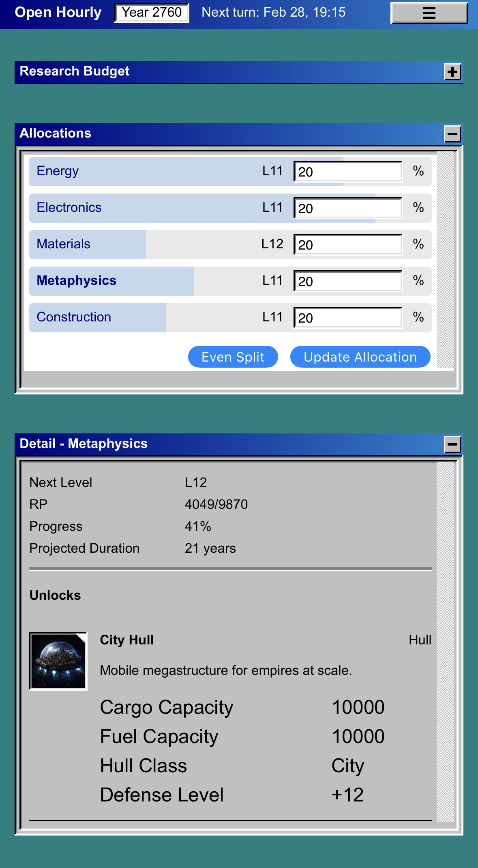478x868 pixels.
Task: Focus the Materials percentage input
Action: (x=348, y=245)
